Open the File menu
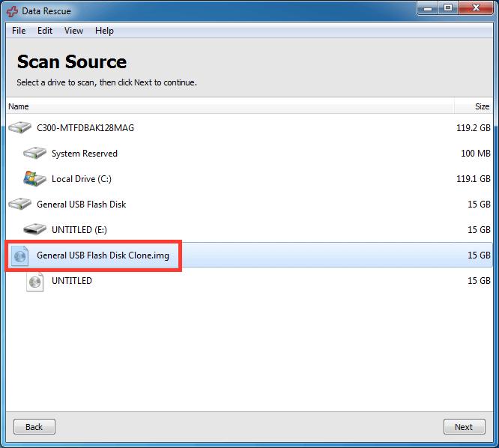The image size is (499, 448). (19, 31)
